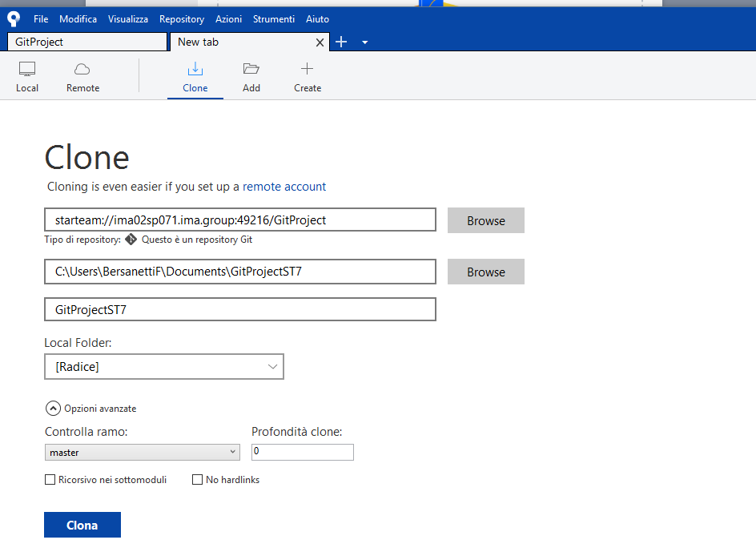Open the Local Folder dropdown
Image resolution: width=756 pixels, height=560 pixels.
(164, 367)
